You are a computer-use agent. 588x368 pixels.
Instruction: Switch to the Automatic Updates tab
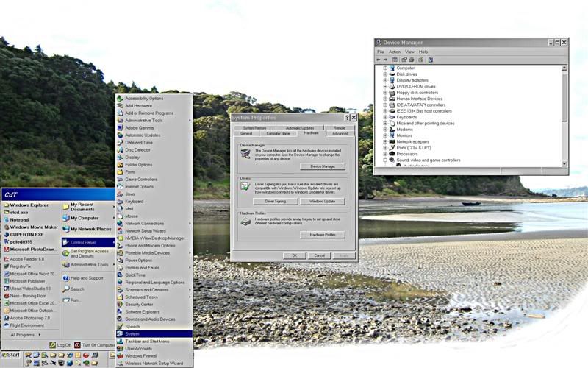300,128
